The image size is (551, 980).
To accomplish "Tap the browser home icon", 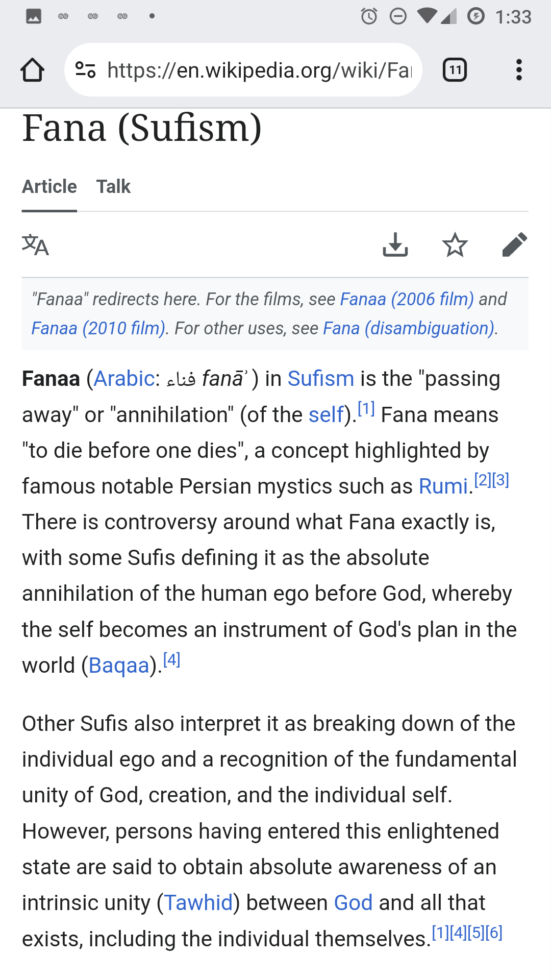I will pos(32,70).
